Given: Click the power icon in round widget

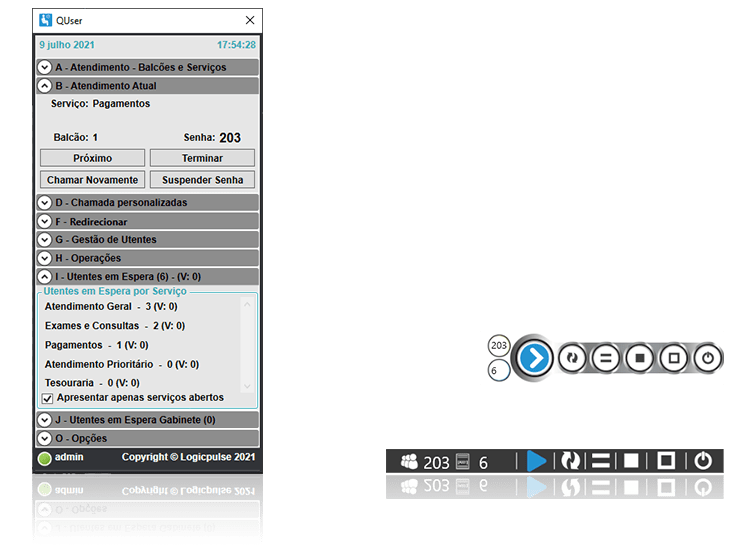Looking at the screenshot, I should pyautogui.click(x=707, y=357).
